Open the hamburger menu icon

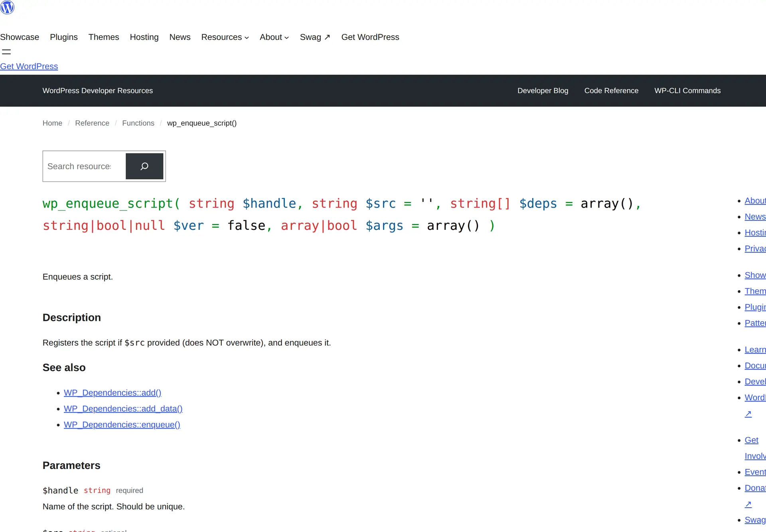[6, 51]
